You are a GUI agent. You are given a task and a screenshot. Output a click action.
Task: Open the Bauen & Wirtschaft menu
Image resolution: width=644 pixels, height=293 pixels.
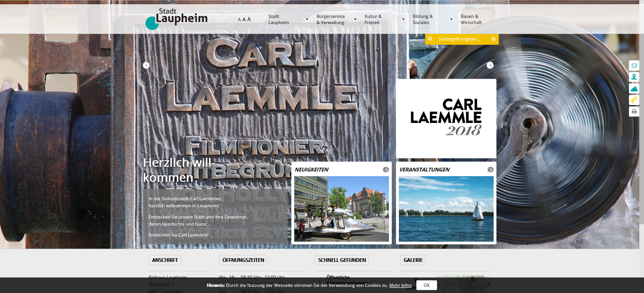(471, 19)
